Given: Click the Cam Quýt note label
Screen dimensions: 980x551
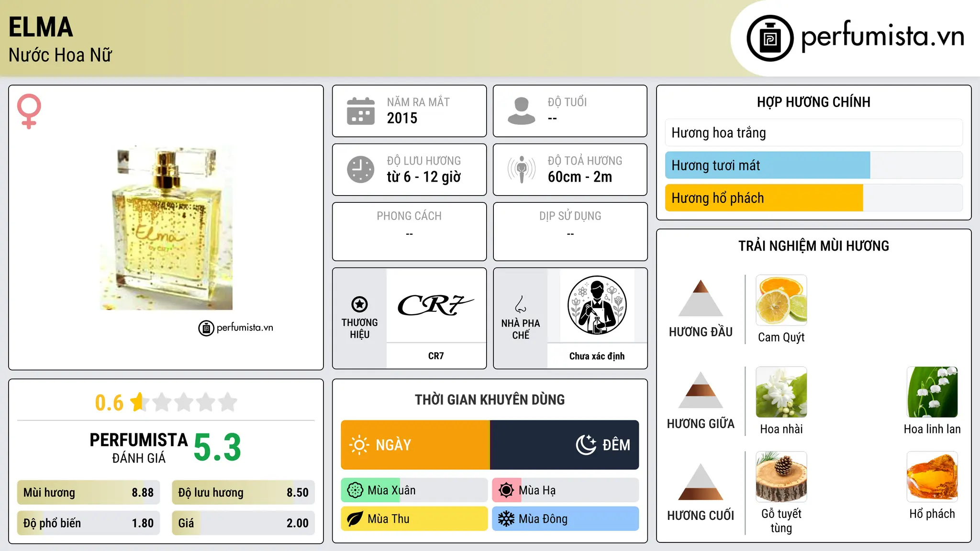Looking at the screenshot, I should (781, 337).
